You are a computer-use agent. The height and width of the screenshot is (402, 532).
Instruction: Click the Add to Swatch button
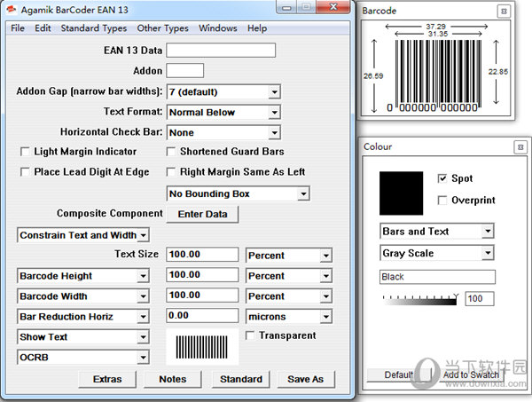(471, 374)
